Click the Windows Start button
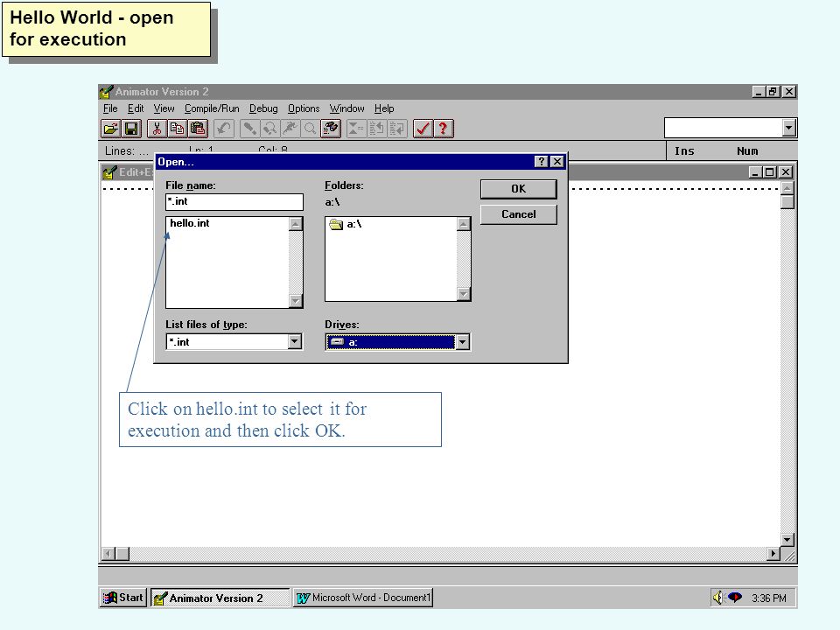Screen dimensions: 840x630 tap(123, 598)
